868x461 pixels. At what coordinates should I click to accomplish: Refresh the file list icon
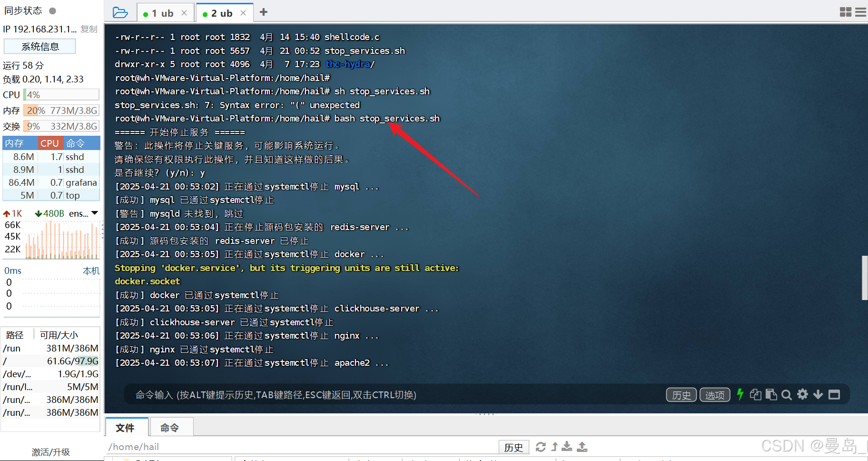[541, 447]
